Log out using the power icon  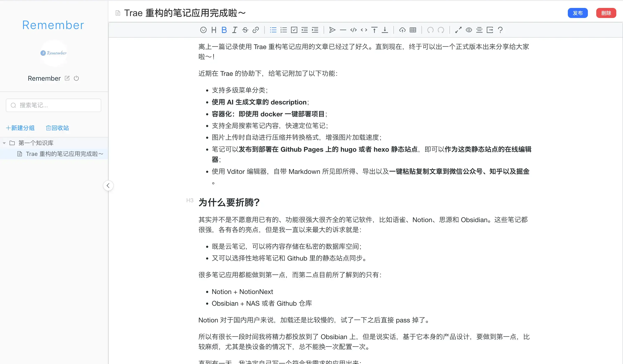[76, 78]
